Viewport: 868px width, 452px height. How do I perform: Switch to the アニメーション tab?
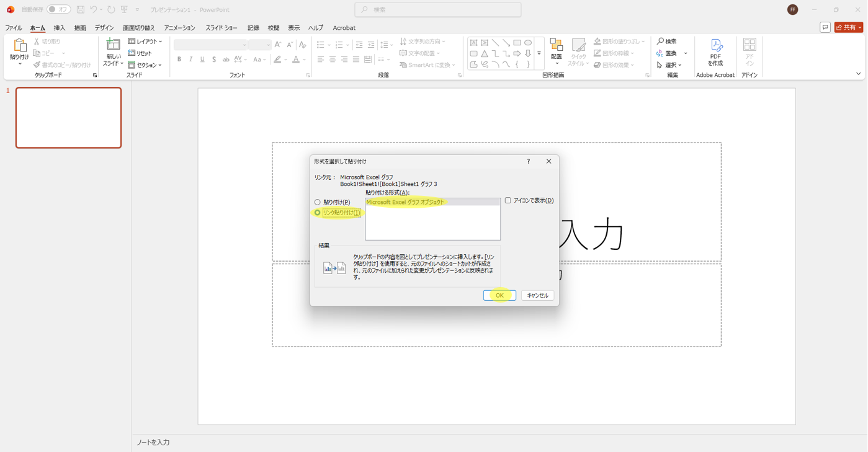tap(179, 28)
